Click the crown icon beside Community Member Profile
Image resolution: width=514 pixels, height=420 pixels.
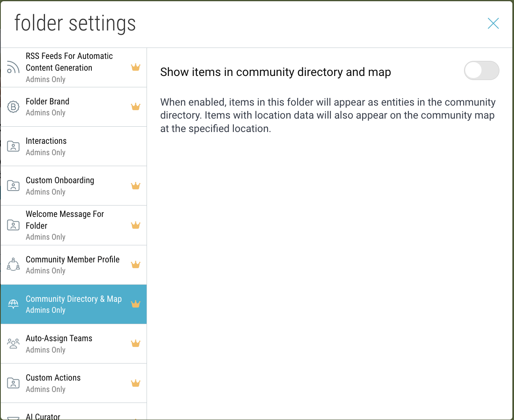136,265
